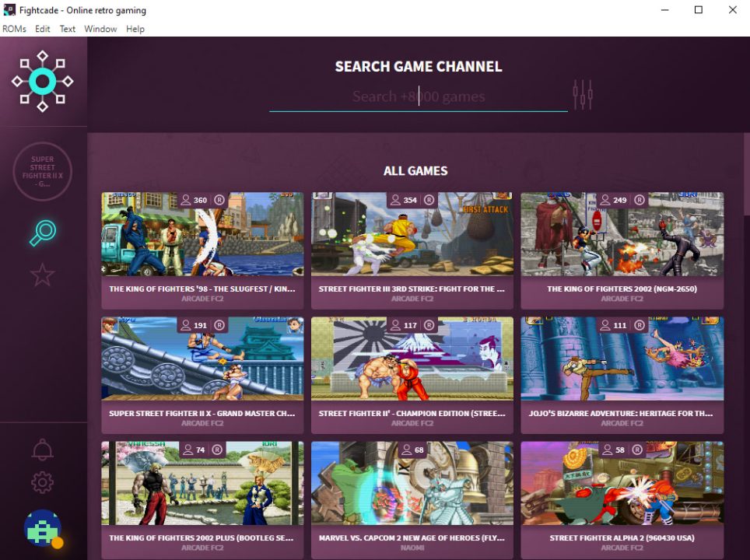This screenshot has height=560, width=750.
Task: Select the Edit menu item
Action: click(42, 29)
